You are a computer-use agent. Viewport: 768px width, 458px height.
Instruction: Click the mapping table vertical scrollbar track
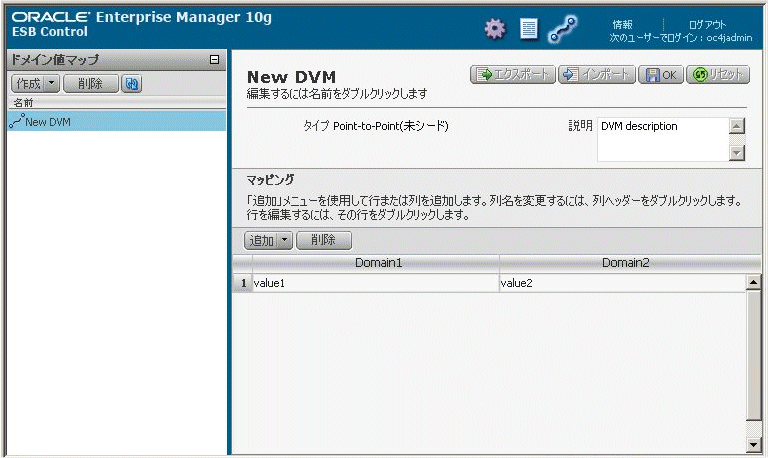[753, 363]
